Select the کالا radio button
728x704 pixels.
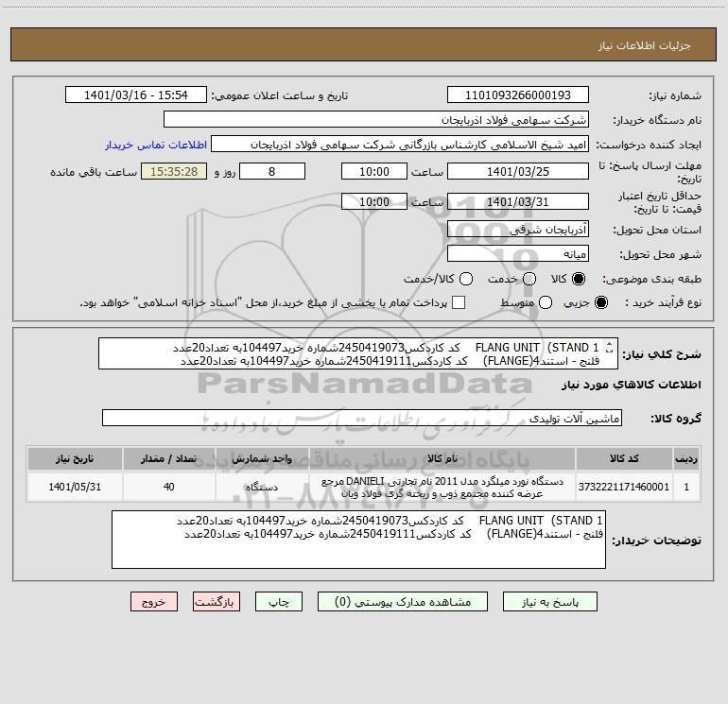pyautogui.click(x=579, y=279)
